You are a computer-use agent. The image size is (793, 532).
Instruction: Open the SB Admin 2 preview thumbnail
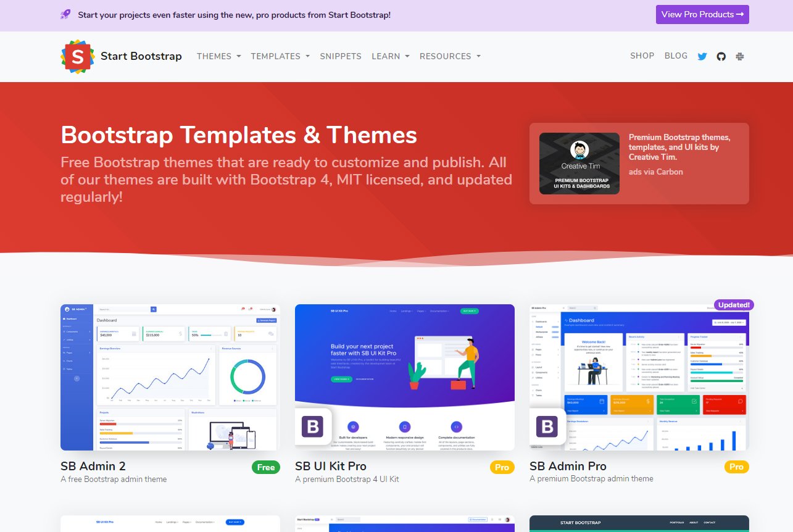(170, 377)
